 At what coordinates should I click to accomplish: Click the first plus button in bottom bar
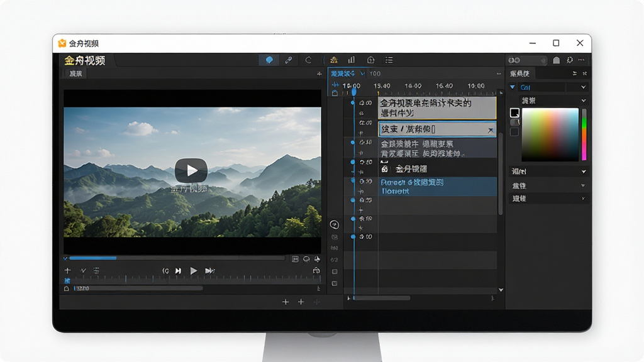[286, 302]
